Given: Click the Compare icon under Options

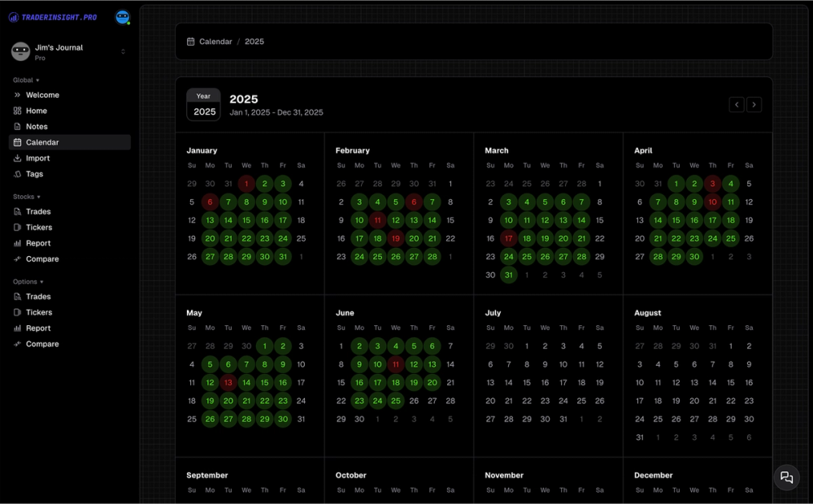Looking at the screenshot, I should pos(18,343).
